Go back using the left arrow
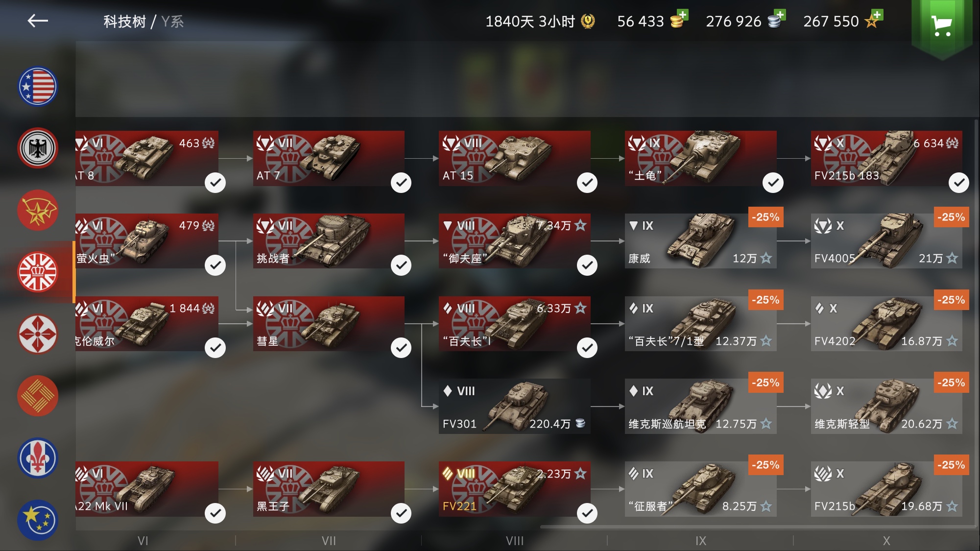Screen dimensions: 980x551 (x=38, y=21)
